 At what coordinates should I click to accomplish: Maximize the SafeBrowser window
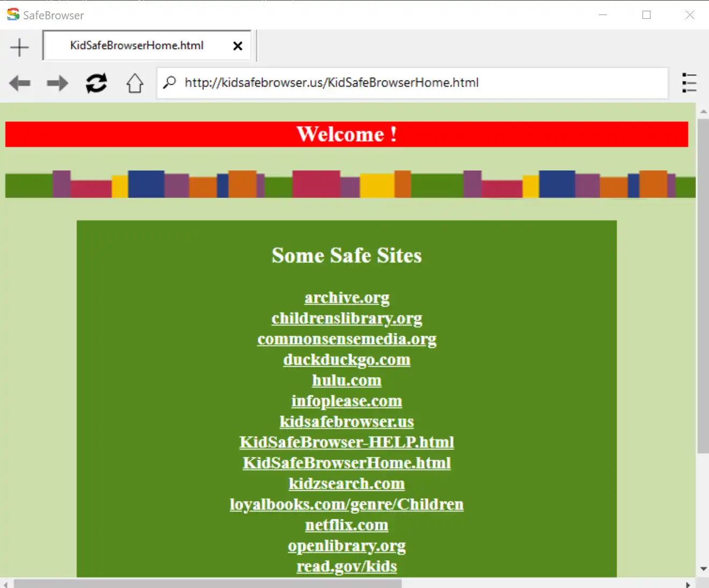pos(646,15)
